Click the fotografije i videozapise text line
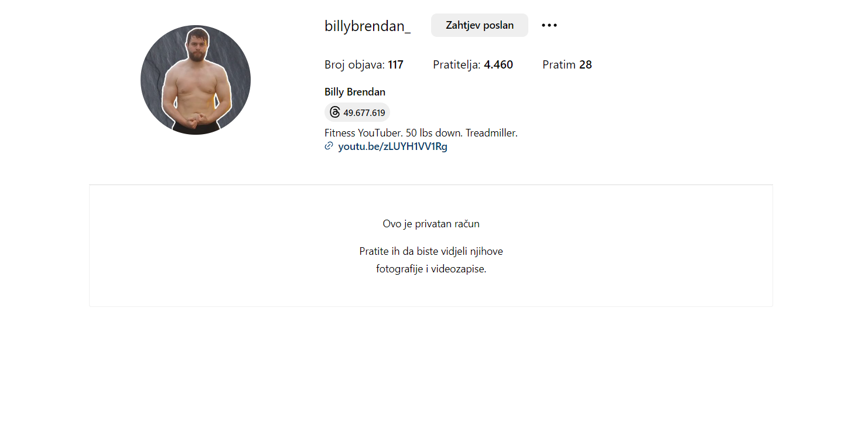This screenshot has width=868, height=444. click(x=431, y=269)
